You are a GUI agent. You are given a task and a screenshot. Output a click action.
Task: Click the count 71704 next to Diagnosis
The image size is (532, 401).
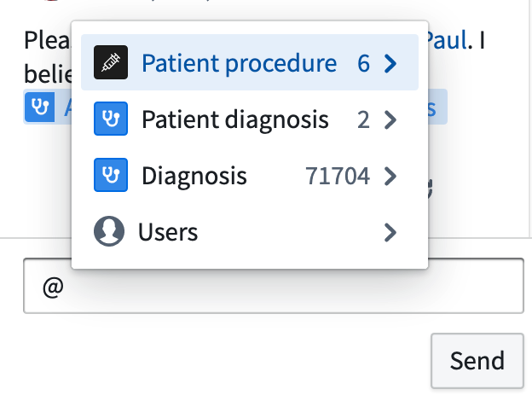(338, 176)
